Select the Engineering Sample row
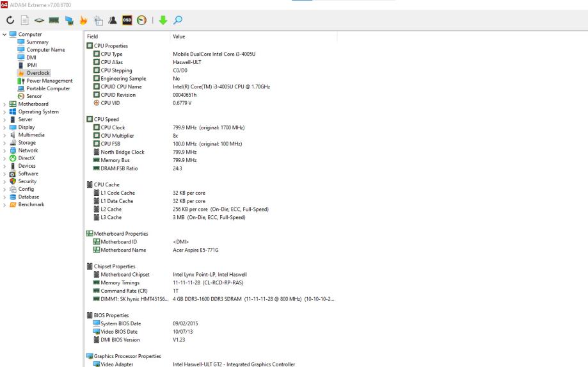The image size is (588, 367). [x=212, y=79]
